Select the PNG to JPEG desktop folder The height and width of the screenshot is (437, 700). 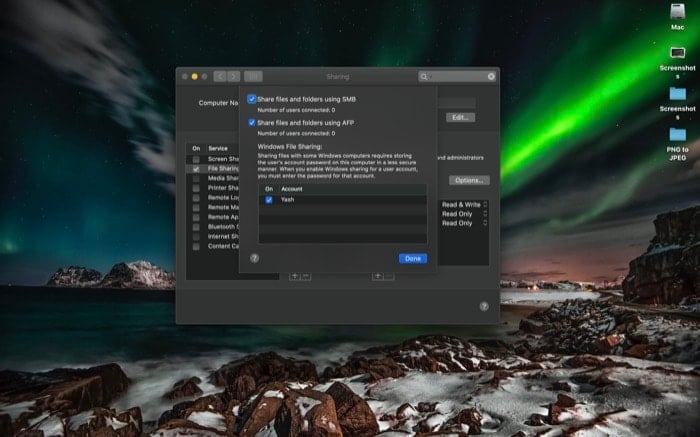point(677,144)
